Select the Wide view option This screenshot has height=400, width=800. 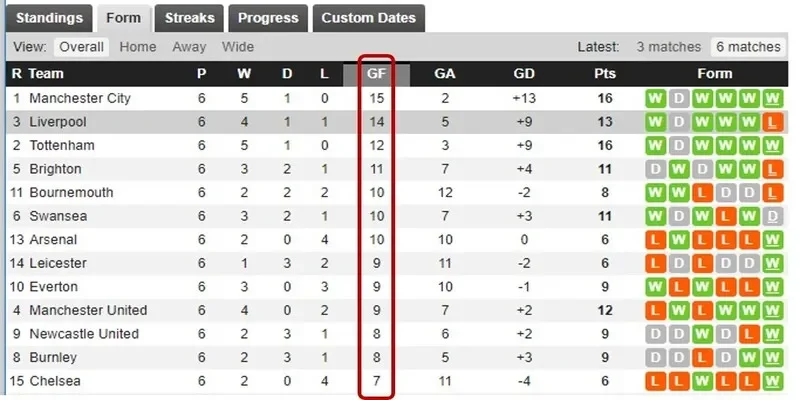click(x=238, y=47)
